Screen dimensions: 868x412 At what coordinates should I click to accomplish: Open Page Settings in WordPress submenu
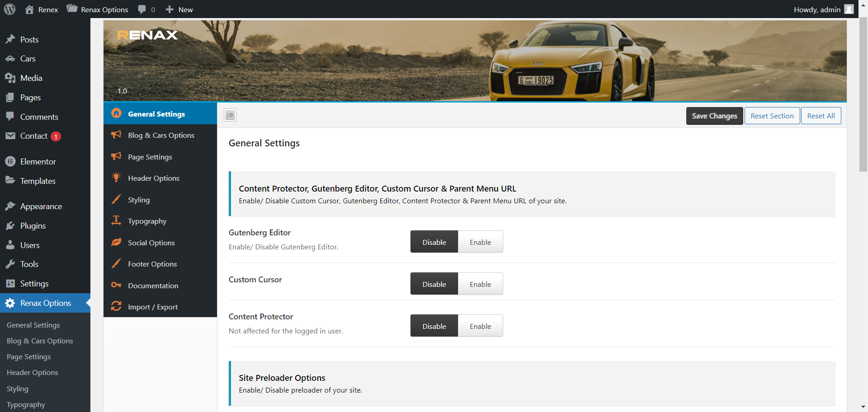click(29, 356)
